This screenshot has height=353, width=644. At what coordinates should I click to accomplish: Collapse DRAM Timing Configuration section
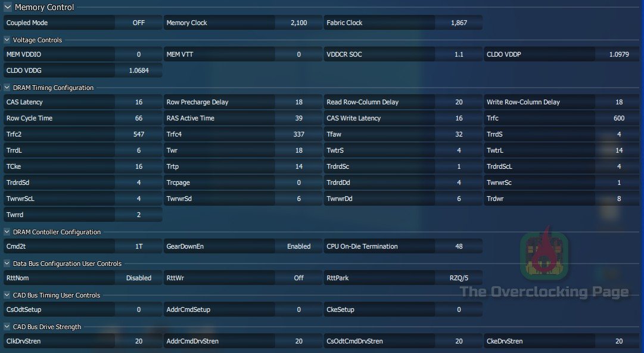pyautogui.click(x=7, y=88)
